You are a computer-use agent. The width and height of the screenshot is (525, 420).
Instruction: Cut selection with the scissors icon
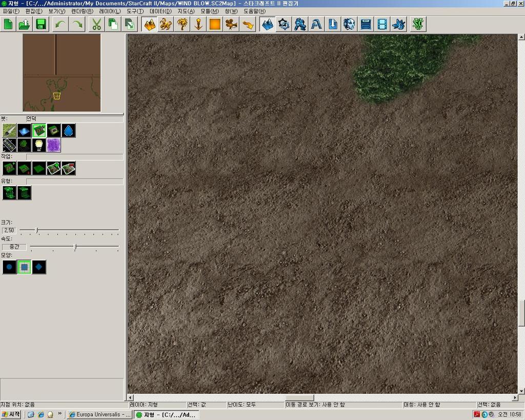tap(97, 25)
